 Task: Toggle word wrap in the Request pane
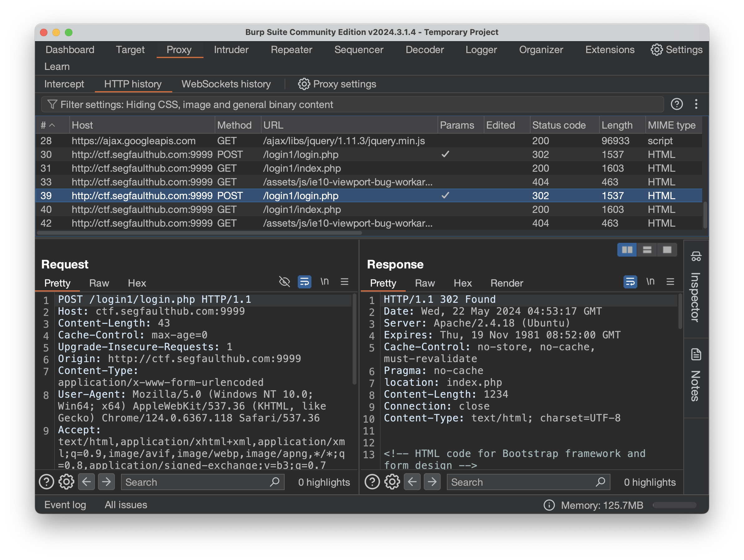304,282
